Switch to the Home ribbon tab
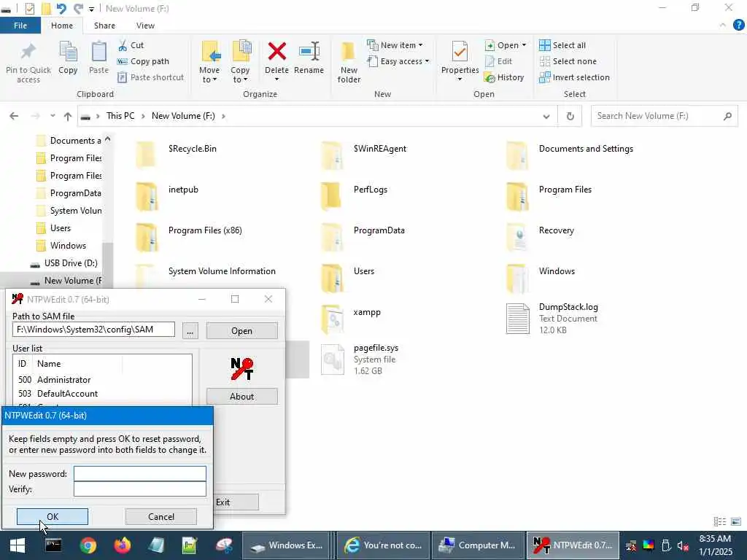 coord(62,26)
